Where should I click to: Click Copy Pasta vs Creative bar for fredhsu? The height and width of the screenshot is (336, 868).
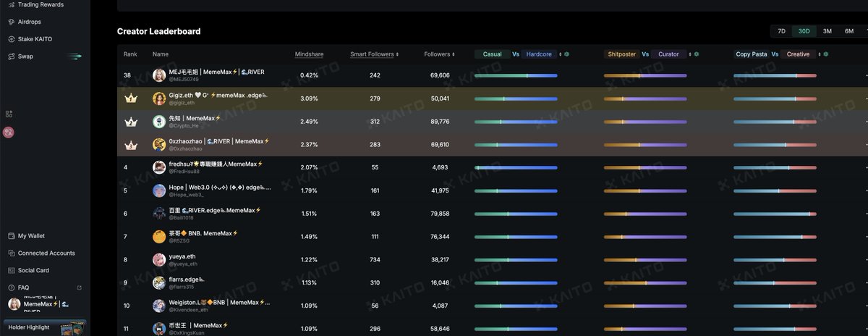point(775,167)
